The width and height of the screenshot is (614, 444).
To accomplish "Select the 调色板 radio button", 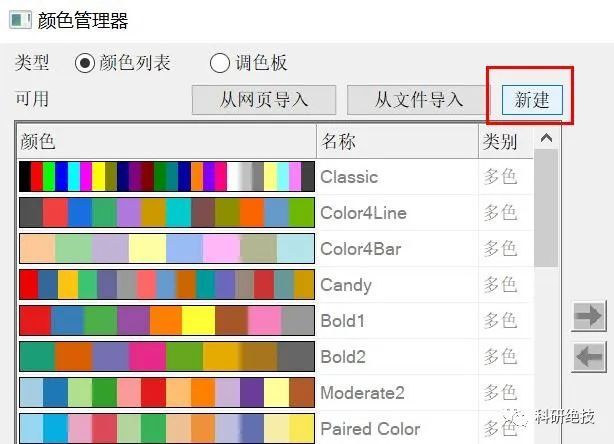I will tap(220, 63).
